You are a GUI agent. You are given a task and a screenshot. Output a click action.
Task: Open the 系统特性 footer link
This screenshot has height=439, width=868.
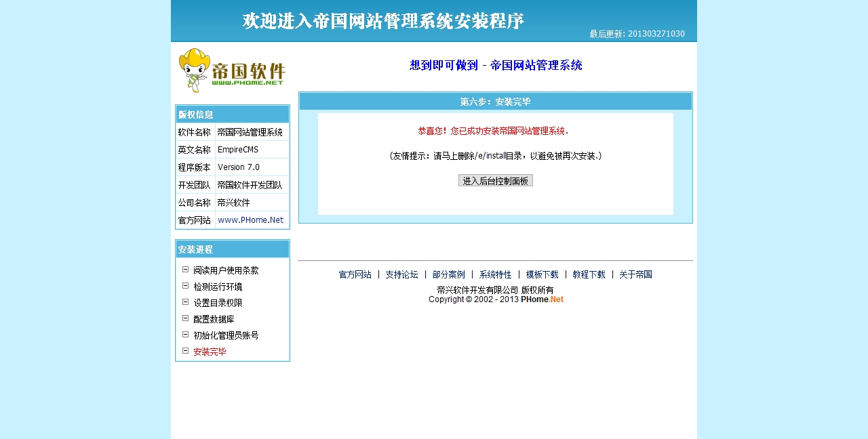coord(496,274)
